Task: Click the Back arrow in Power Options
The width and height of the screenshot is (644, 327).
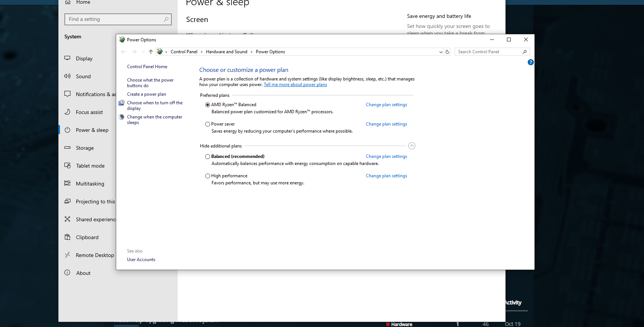Action: (124, 52)
